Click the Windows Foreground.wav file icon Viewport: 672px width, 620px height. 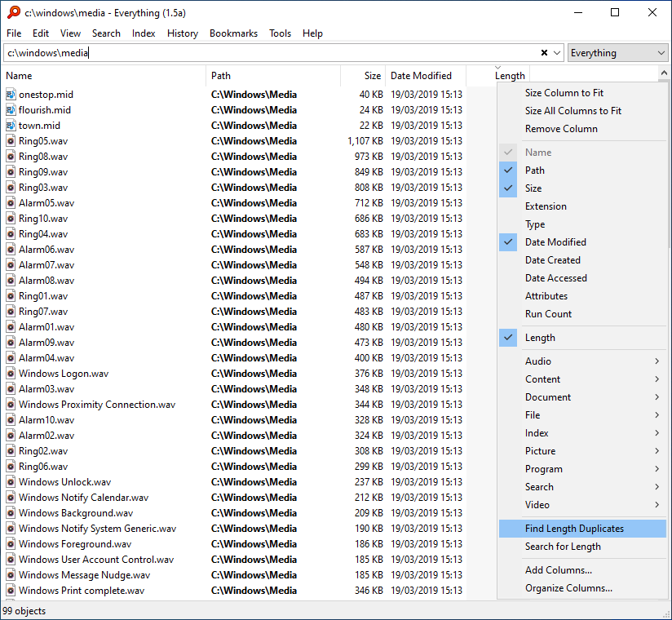pyautogui.click(x=11, y=543)
